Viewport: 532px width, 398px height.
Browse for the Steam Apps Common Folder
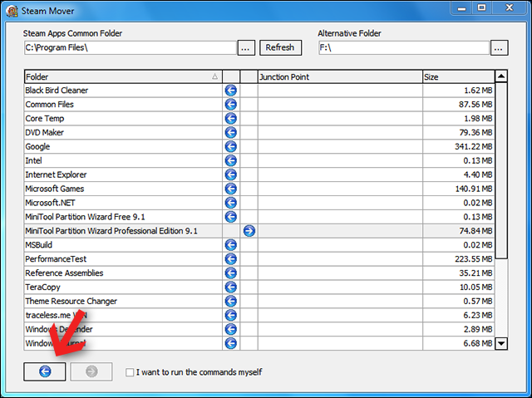[246, 48]
